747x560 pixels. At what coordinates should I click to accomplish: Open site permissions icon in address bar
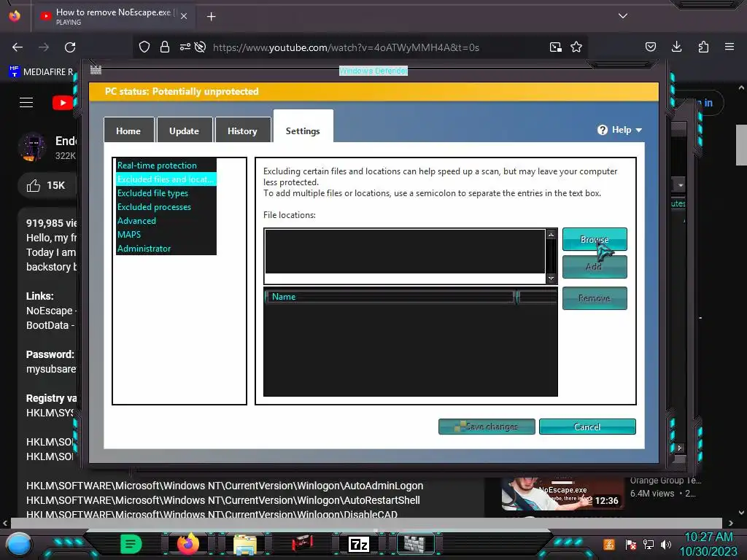click(x=185, y=47)
